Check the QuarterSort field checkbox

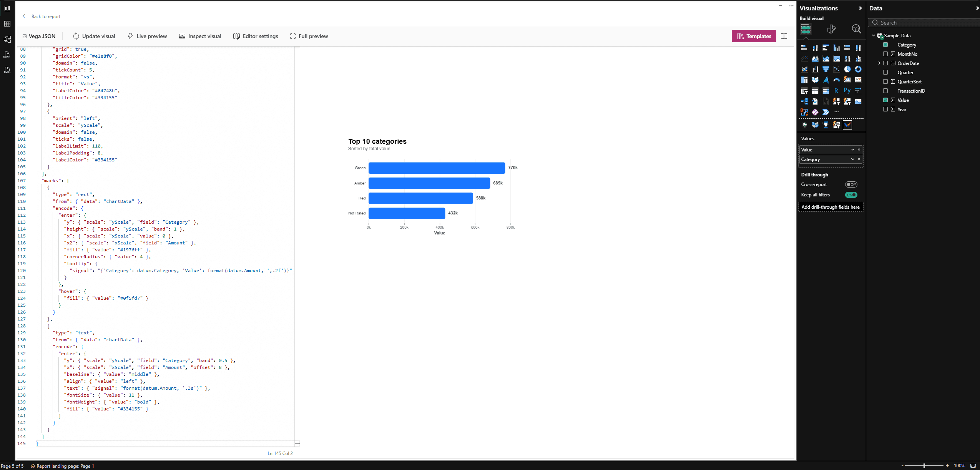(885, 82)
